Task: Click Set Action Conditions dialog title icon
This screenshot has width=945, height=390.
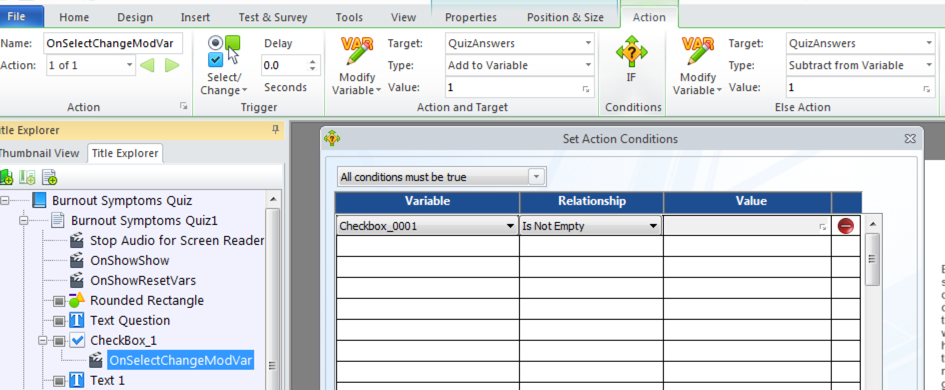Action: (x=332, y=139)
